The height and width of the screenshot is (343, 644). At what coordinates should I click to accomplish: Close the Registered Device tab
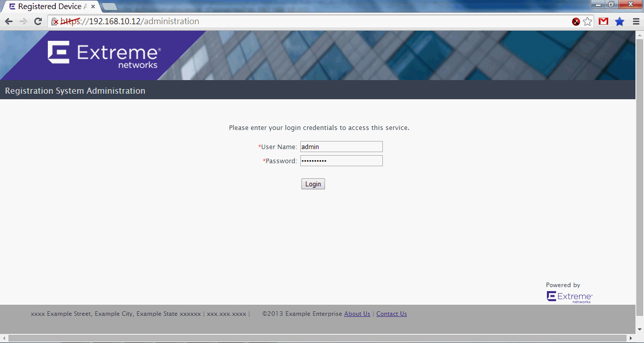pos(93,7)
